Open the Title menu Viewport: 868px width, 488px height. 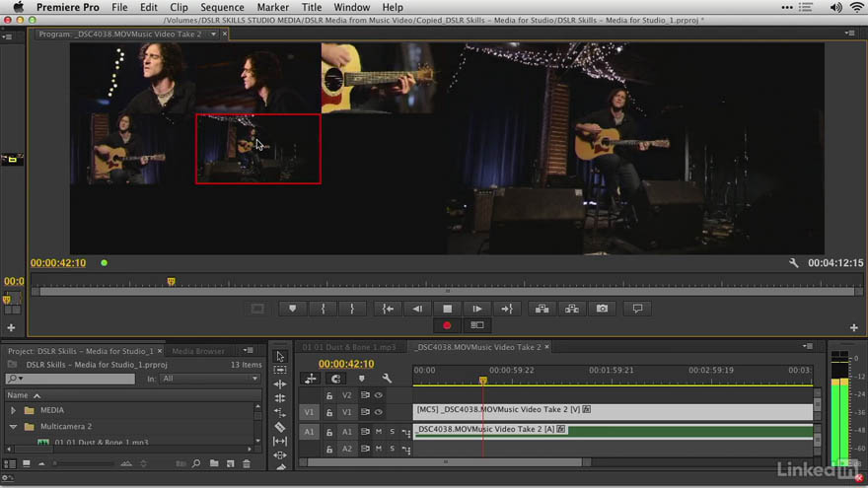[311, 7]
